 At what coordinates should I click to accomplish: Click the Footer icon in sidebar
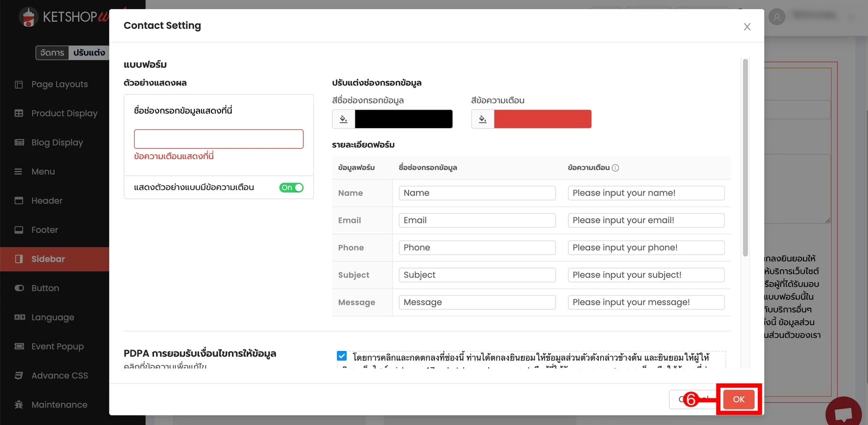(19, 230)
